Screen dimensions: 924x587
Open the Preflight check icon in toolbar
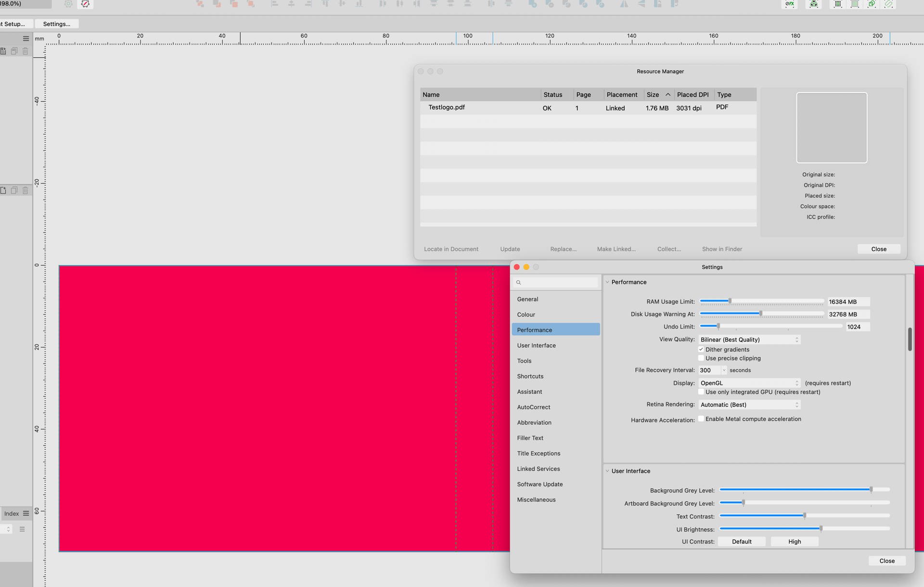tap(85, 4)
